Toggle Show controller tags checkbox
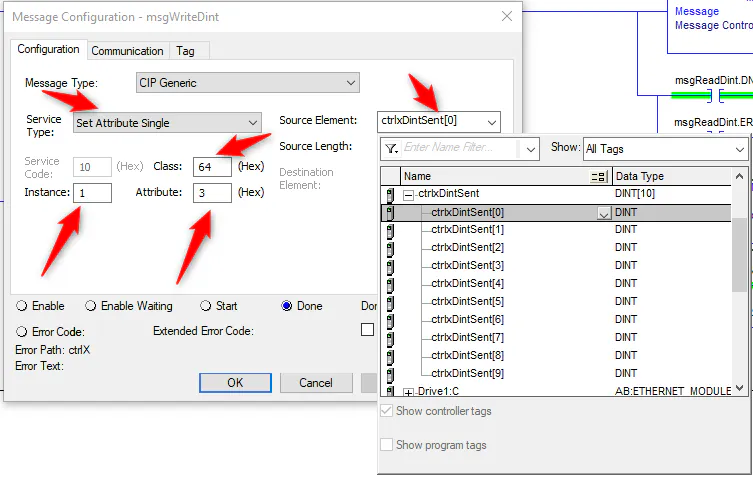Screen dimensions: 753x479 [387, 411]
